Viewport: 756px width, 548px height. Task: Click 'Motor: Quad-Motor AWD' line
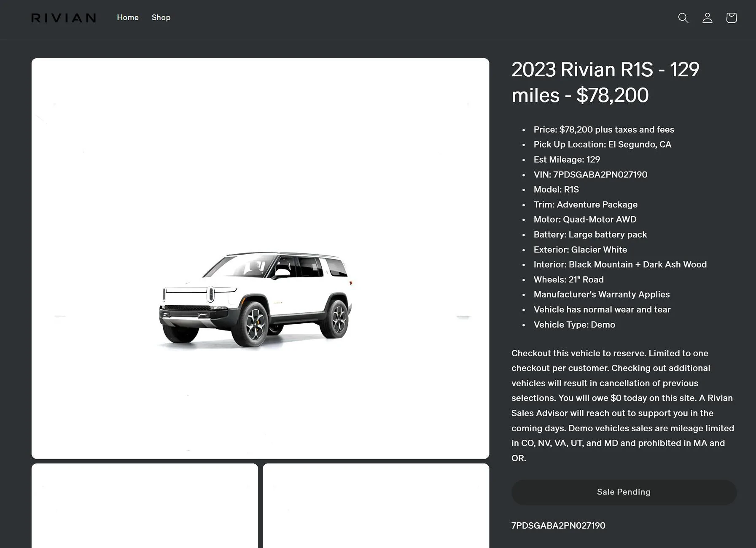[585, 219]
